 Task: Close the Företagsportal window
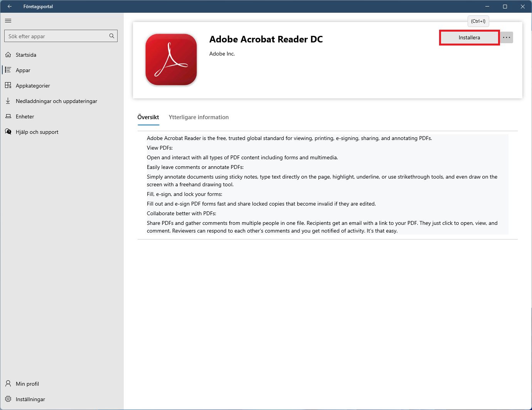click(x=523, y=7)
